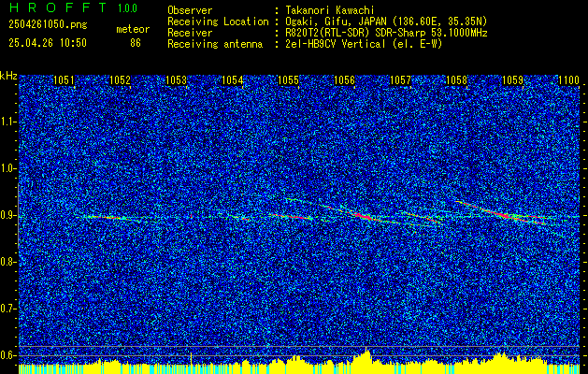This screenshot has height=374, width=588.
Task: Click the meteor label
Action: point(133,29)
